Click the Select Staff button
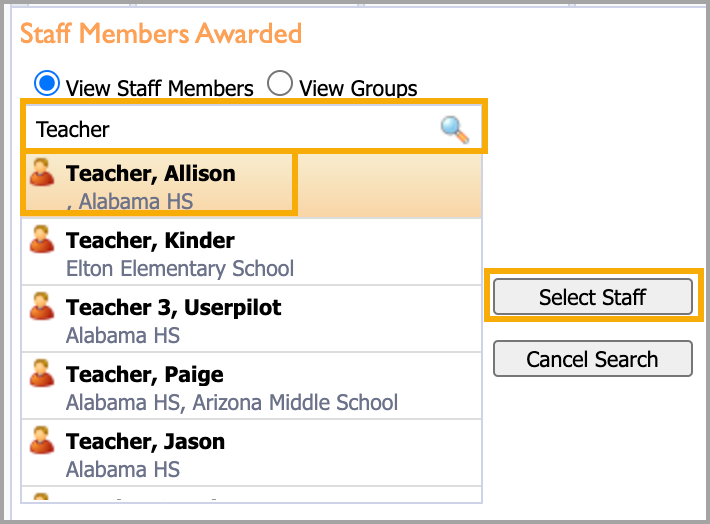Viewport: 710px width, 524px height. (593, 297)
